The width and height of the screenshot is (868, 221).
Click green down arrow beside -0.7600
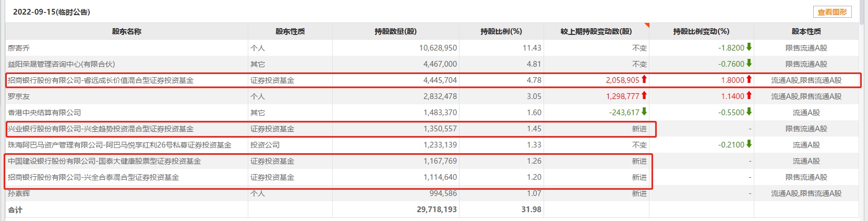pos(749,63)
